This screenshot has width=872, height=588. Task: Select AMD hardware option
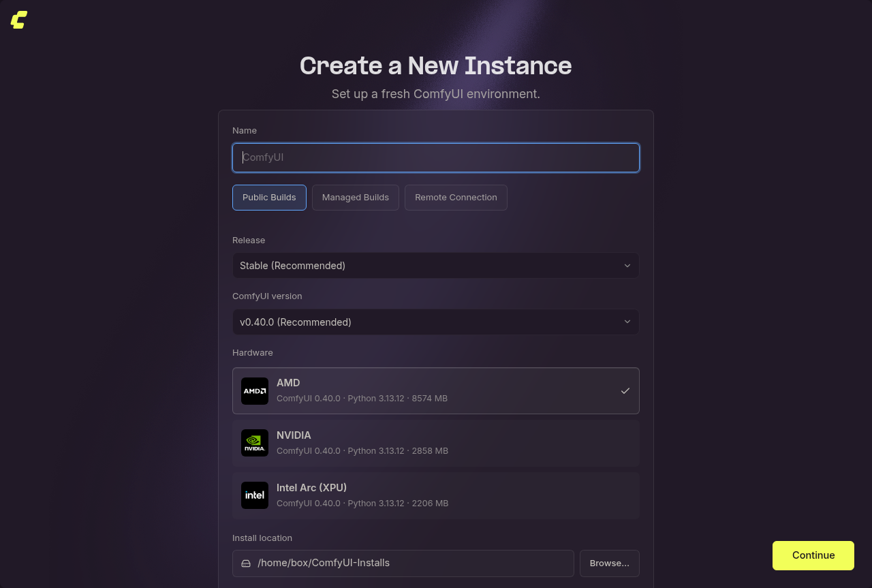436,391
